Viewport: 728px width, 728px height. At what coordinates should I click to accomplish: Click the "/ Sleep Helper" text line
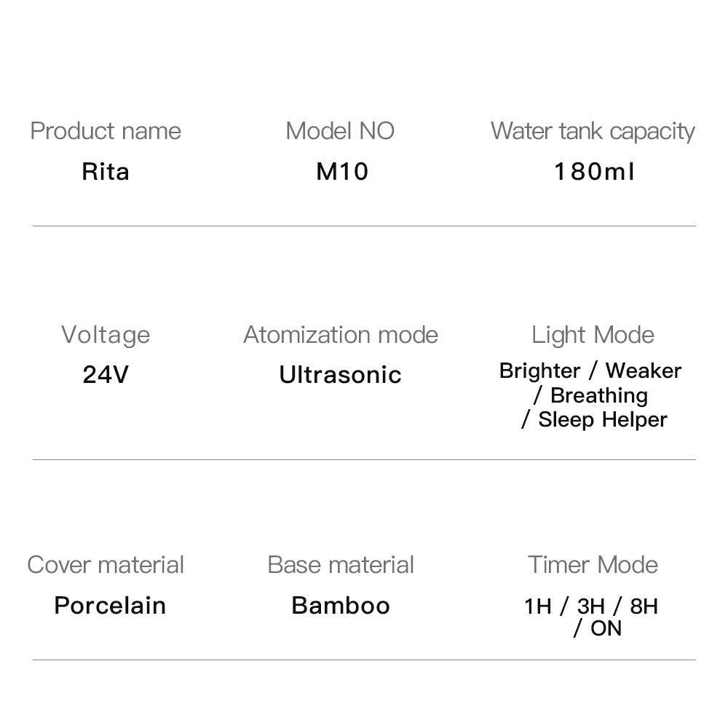[x=594, y=419]
